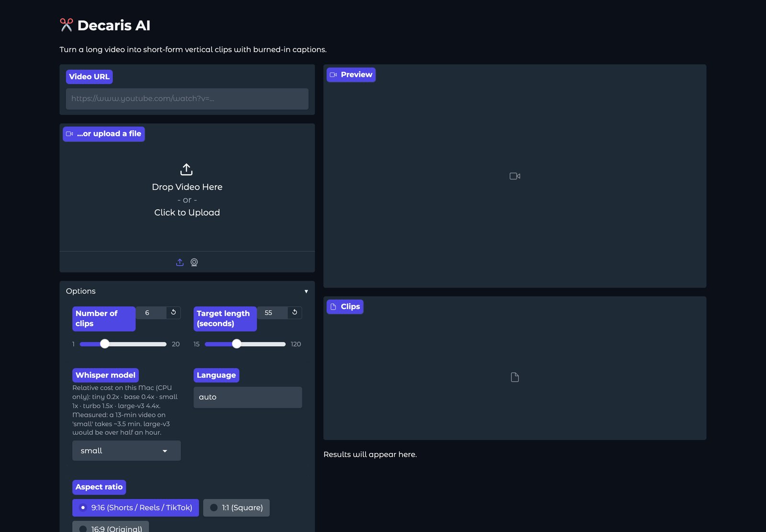This screenshot has width=766, height=532.
Task: Click the upload arrow icon in drop zone
Action: (x=186, y=170)
